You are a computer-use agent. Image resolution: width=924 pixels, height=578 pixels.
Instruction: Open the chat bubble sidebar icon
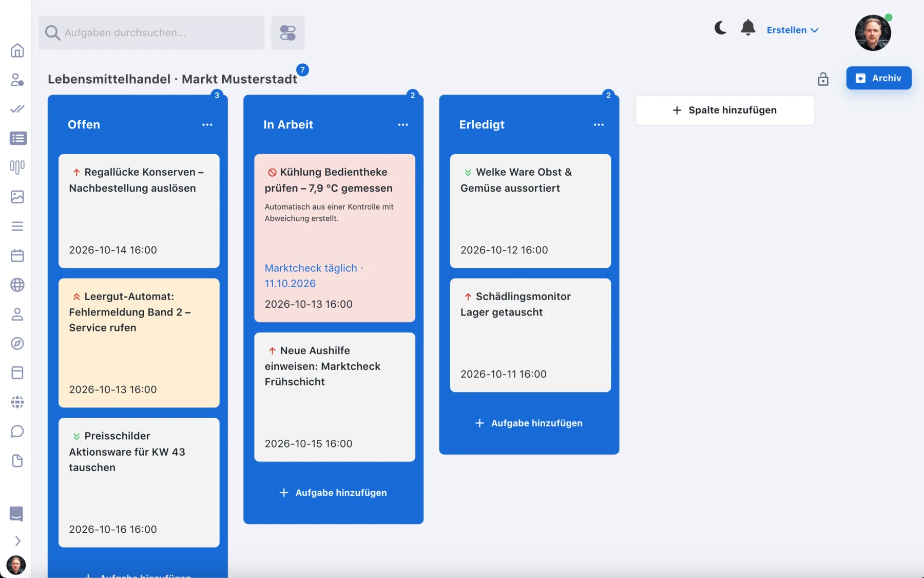17,431
